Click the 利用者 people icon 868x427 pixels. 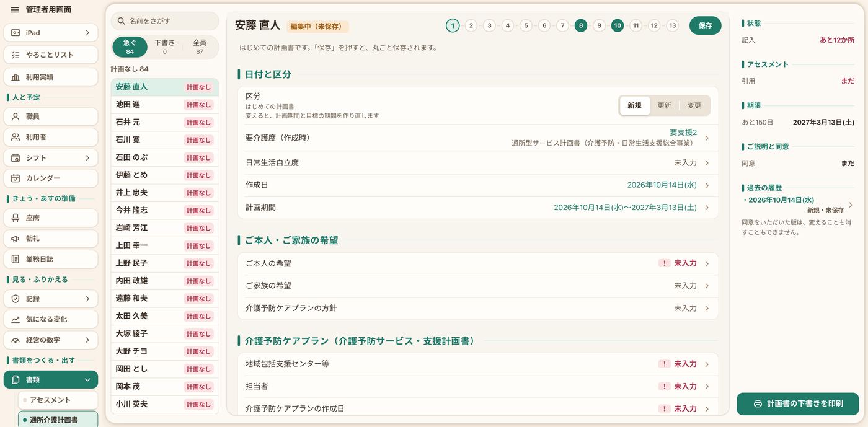click(15, 137)
